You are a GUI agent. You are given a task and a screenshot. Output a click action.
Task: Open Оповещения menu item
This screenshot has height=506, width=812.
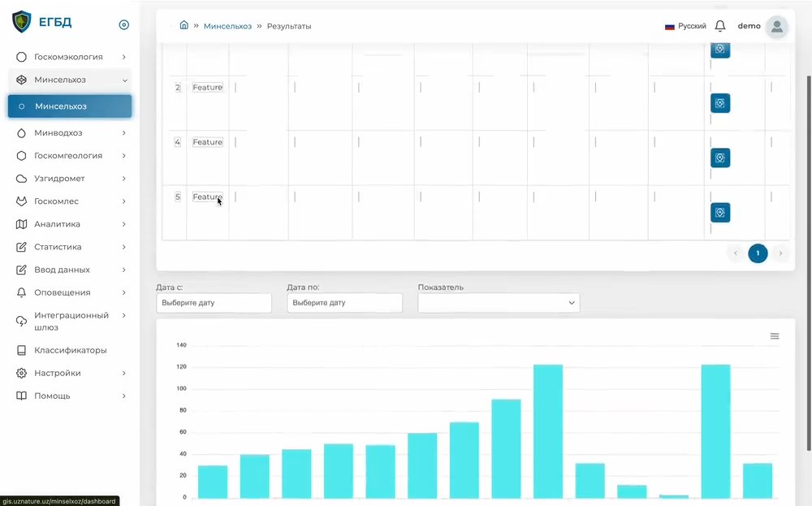(70, 292)
